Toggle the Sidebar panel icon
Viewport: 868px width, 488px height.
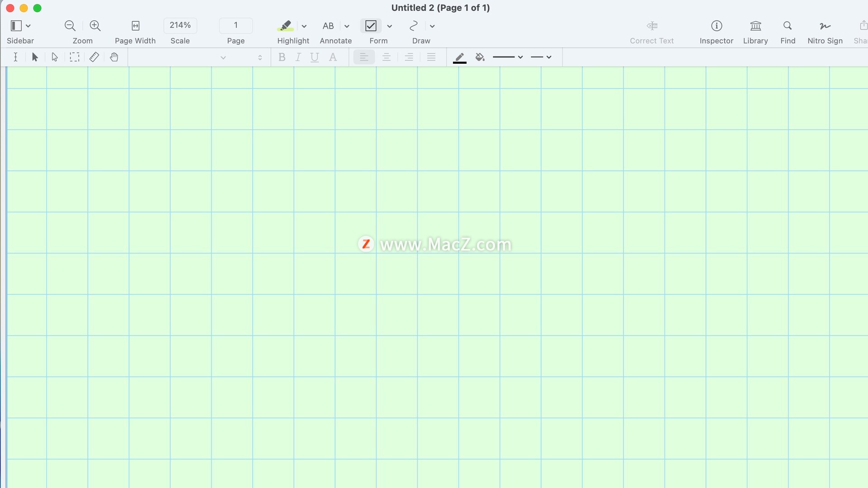point(16,26)
